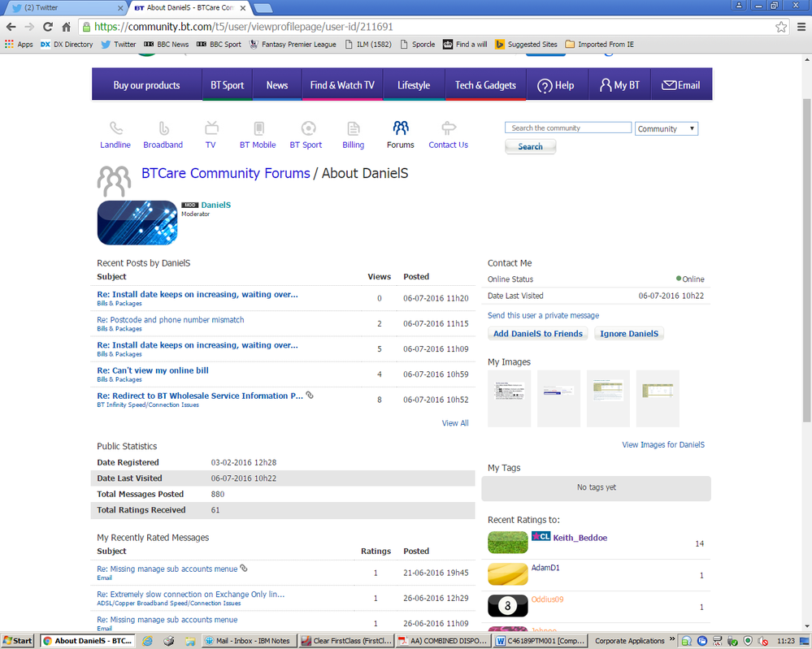Open the Forums people icon
This screenshot has width=812, height=649.
[401, 128]
